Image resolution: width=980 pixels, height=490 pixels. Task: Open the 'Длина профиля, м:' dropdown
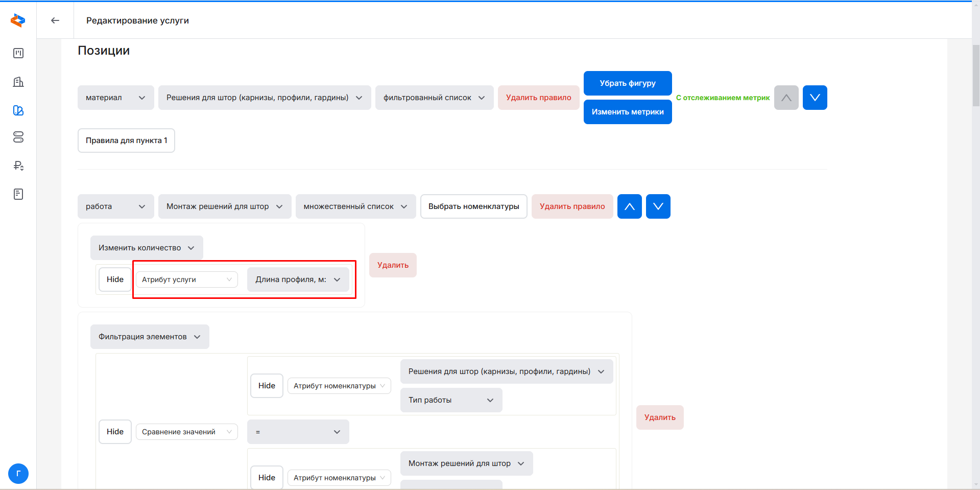pos(298,279)
